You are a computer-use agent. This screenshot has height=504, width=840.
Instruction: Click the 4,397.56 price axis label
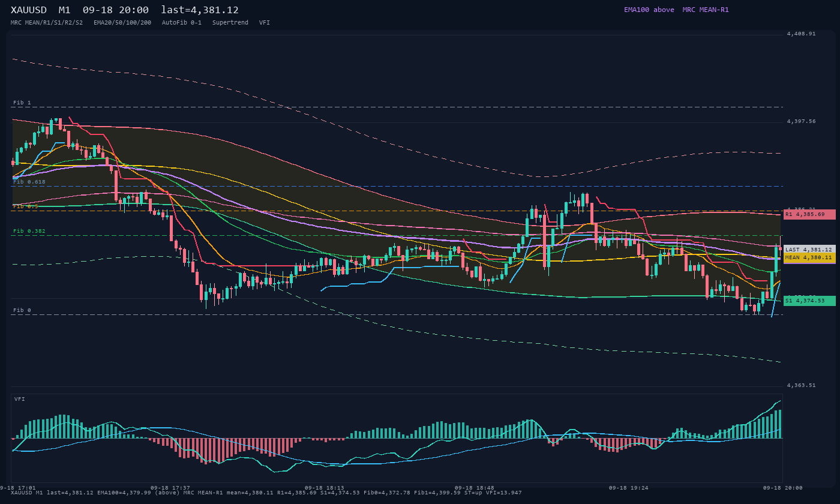801,121
